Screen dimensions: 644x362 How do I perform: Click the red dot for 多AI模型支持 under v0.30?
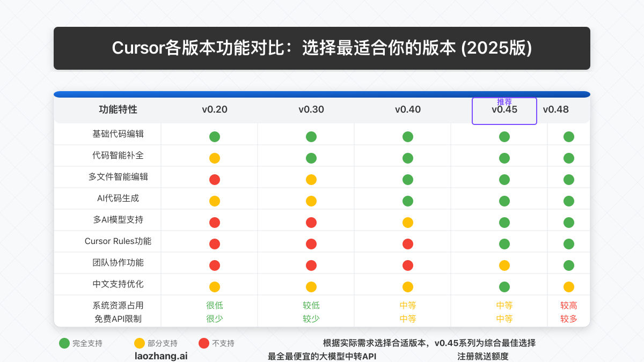click(x=311, y=223)
